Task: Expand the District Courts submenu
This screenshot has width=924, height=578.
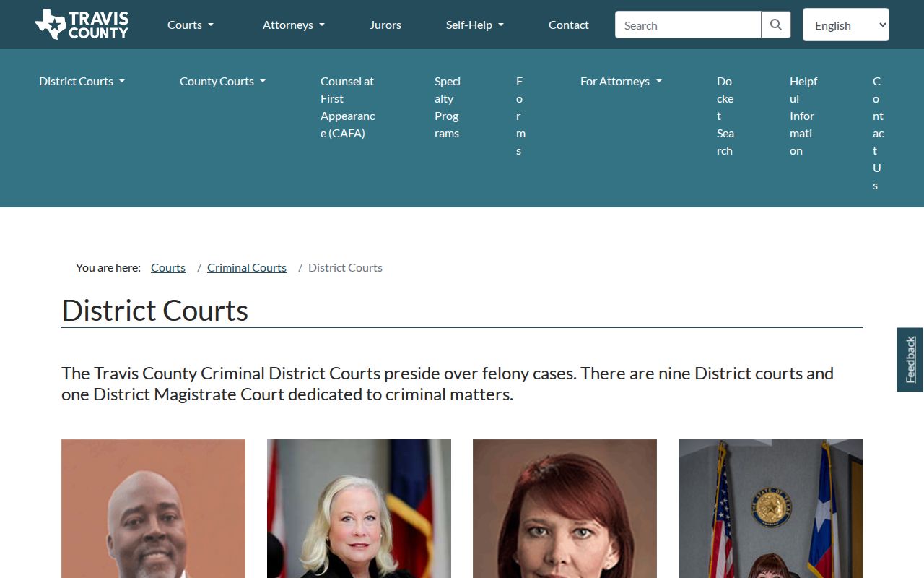Action: pyautogui.click(x=82, y=81)
